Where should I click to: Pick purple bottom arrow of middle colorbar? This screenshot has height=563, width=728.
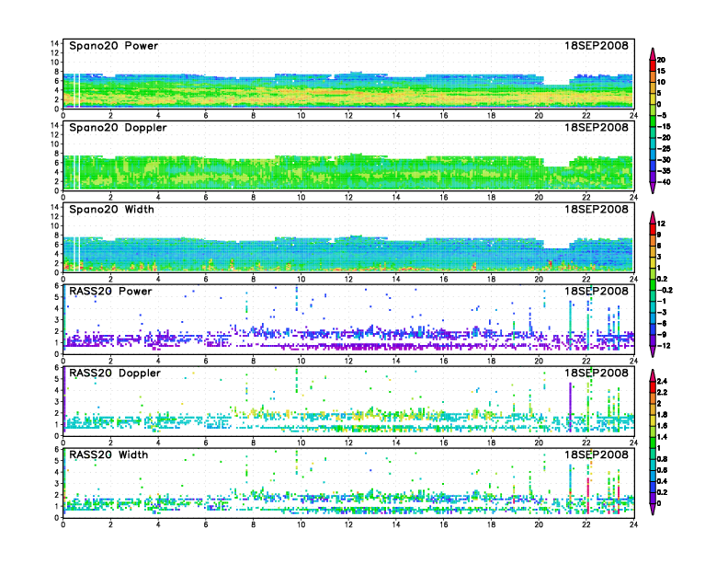653,351
